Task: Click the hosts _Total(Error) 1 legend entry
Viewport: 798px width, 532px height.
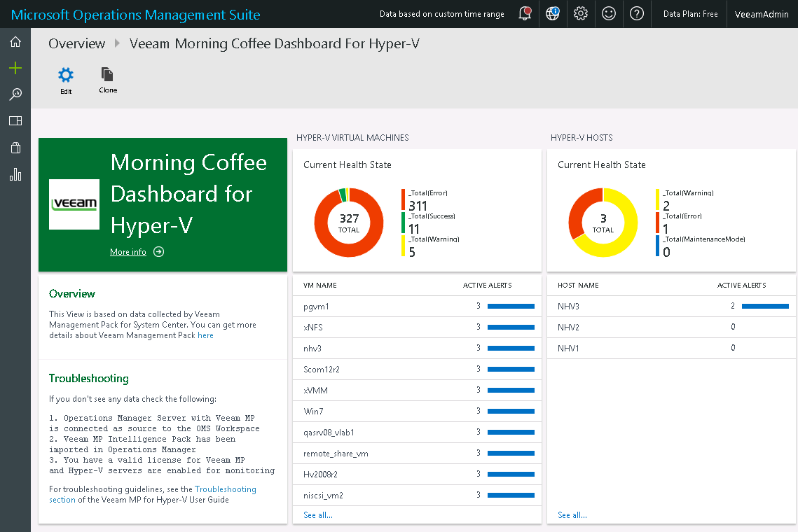Action: click(679, 224)
